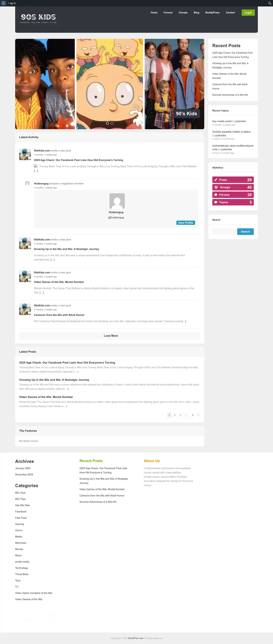Click the speech bubble icon on Topics statistic
Screen dimensions: 273x644
point(216,202)
